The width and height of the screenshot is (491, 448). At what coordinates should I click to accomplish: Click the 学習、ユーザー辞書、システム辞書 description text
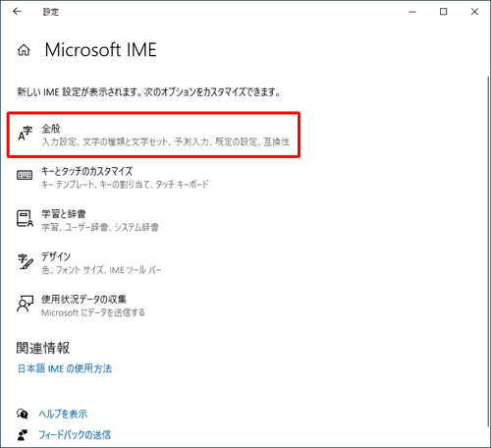[x=100, y=227]
